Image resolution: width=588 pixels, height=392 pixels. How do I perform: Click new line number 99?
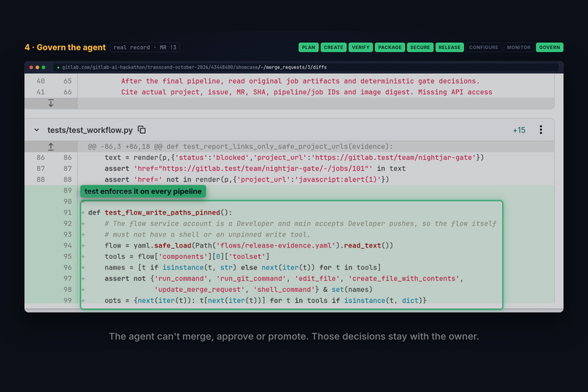[x=68, y=301]
